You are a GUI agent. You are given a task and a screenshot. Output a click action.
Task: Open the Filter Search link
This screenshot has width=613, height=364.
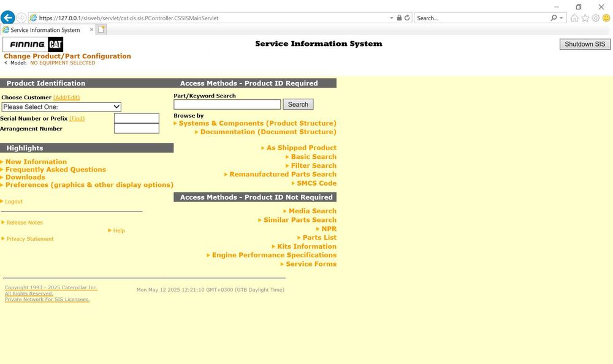(313, 166)
